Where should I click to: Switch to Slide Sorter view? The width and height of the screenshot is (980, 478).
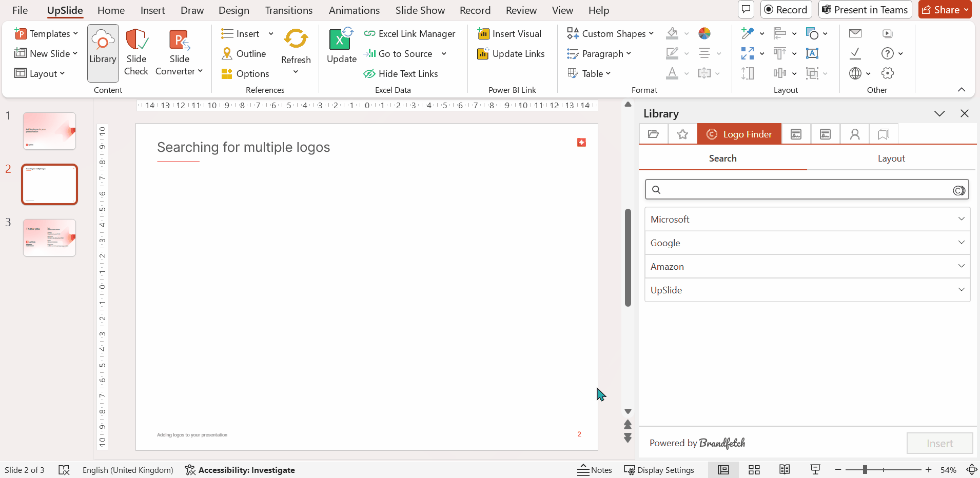pos(754,470)
